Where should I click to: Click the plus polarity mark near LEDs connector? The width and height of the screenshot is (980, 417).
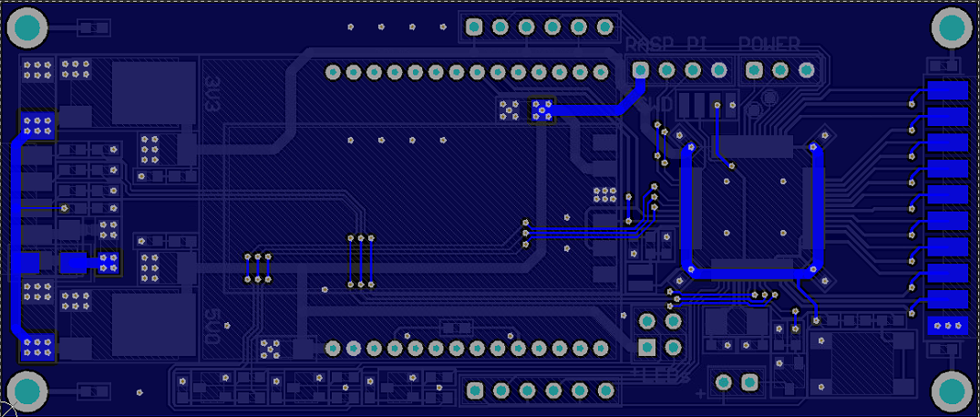(x=701, y=394)
